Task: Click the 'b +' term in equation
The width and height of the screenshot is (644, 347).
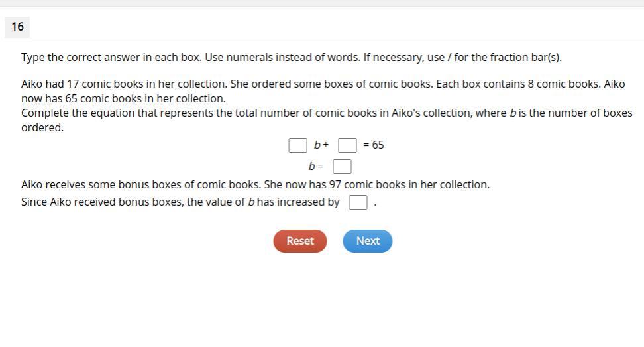Action: [x=321, y=145]
